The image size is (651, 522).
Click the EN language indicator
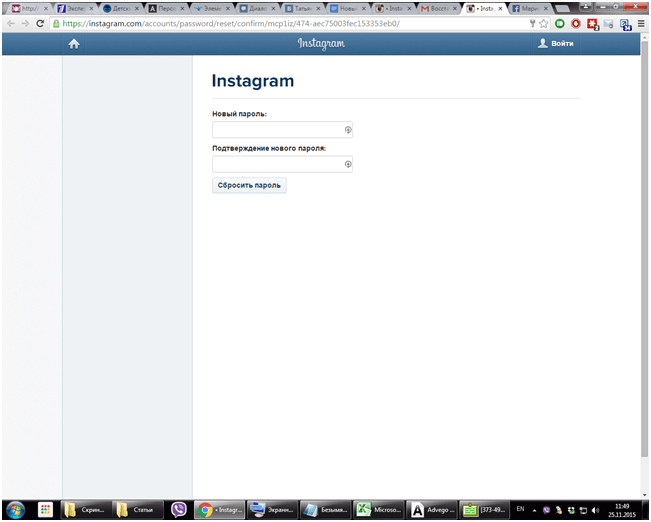point(520,509)
